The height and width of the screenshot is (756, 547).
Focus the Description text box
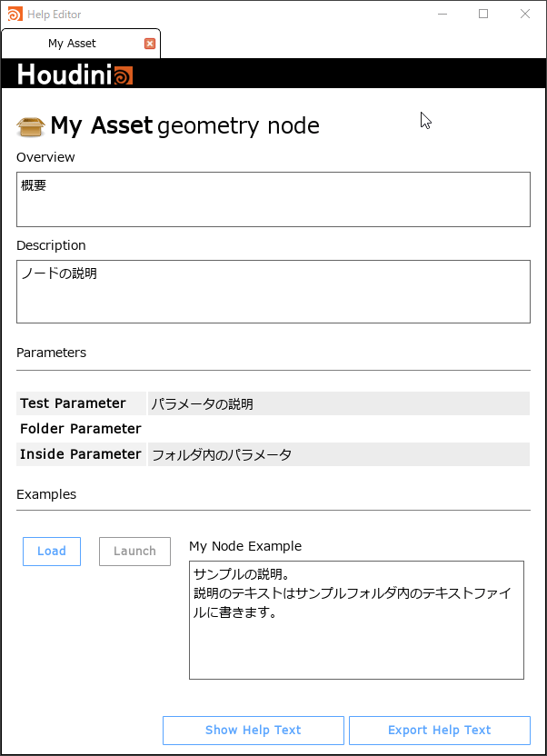tap(273, 292)
